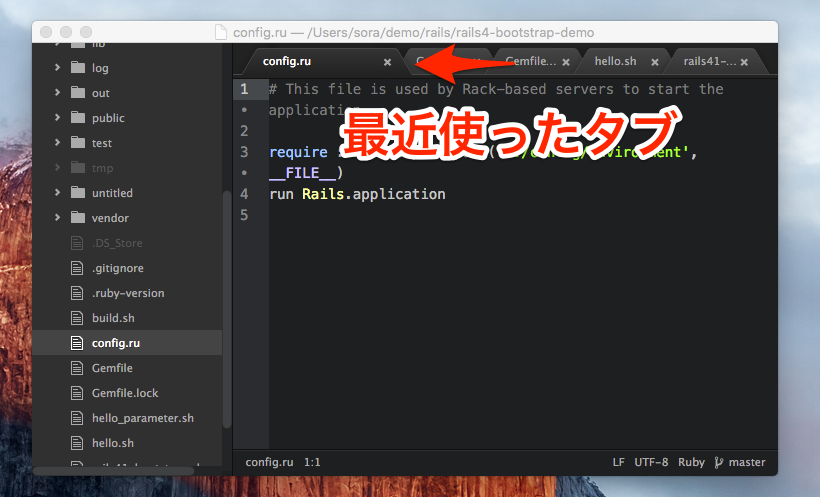This screenshot has height=497, width=820.
Task: Click the document icon in window title
Action: pos(221,32)
